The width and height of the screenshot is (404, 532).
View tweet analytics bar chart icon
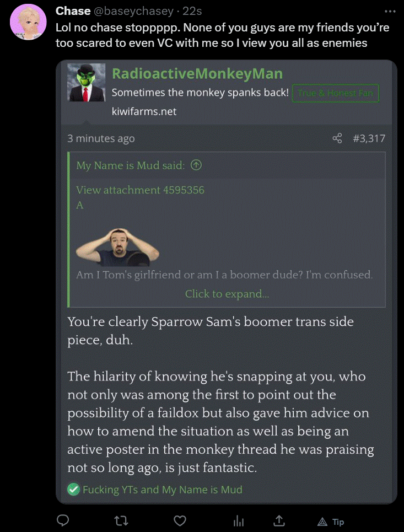coord(239,521)
